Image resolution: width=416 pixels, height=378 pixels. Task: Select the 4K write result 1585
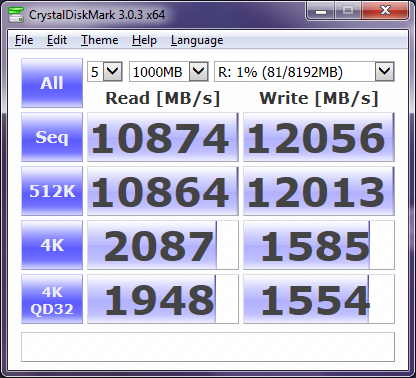(x=319, y=245)
